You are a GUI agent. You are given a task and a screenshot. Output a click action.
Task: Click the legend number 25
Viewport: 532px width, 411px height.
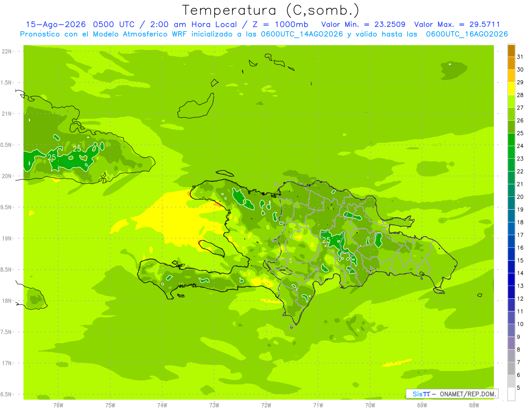coord(520,133)
